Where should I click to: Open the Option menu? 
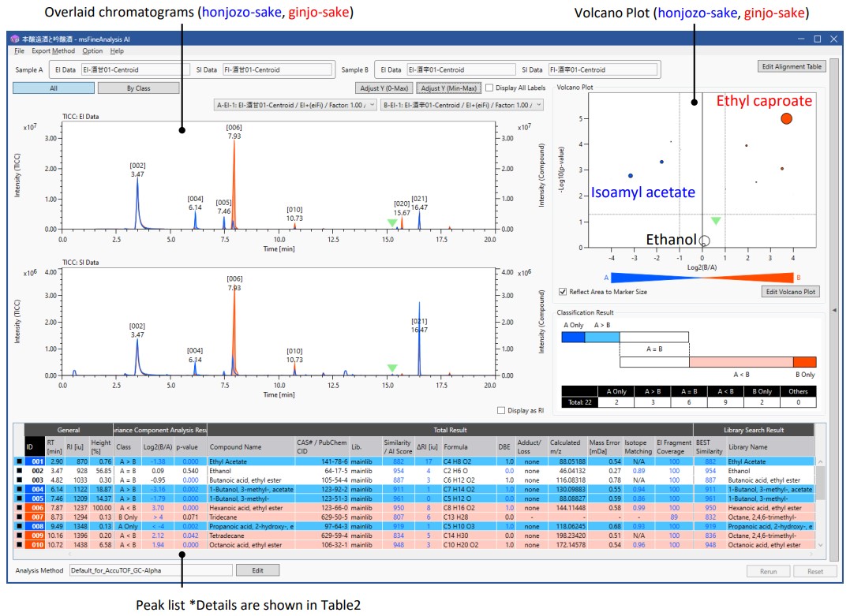tap(92, 51)
